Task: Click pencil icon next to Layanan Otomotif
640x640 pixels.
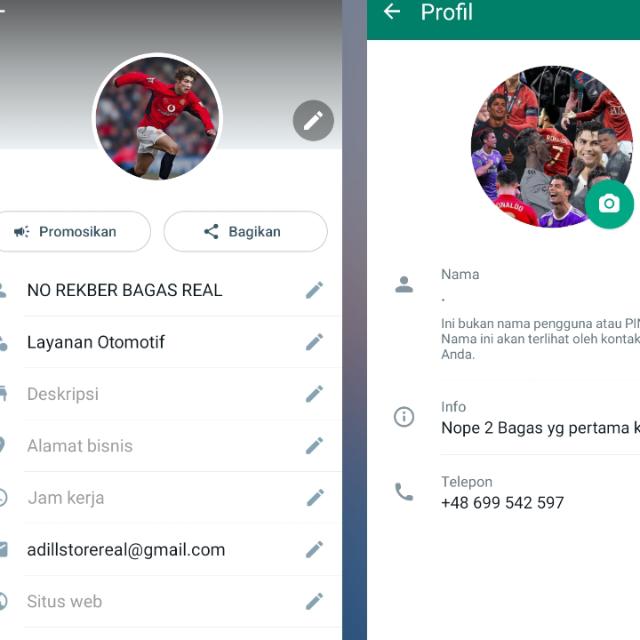Action: [x=314, y=342]
